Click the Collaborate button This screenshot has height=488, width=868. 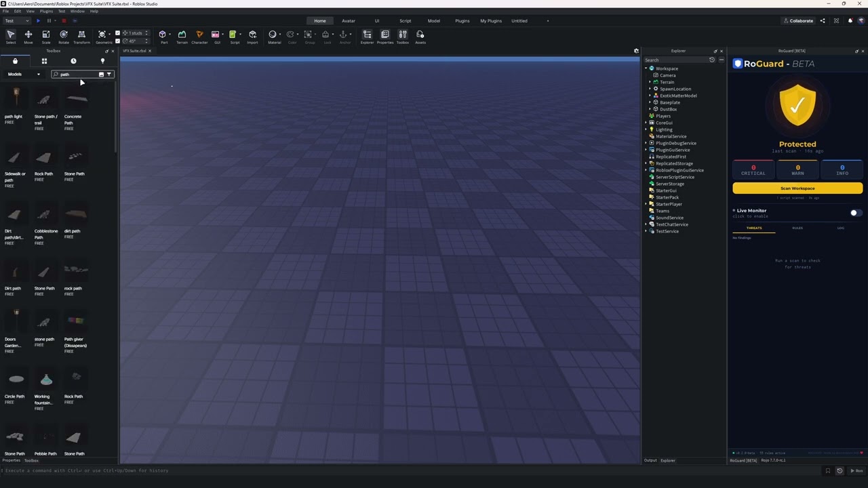[x=797, y=21]
